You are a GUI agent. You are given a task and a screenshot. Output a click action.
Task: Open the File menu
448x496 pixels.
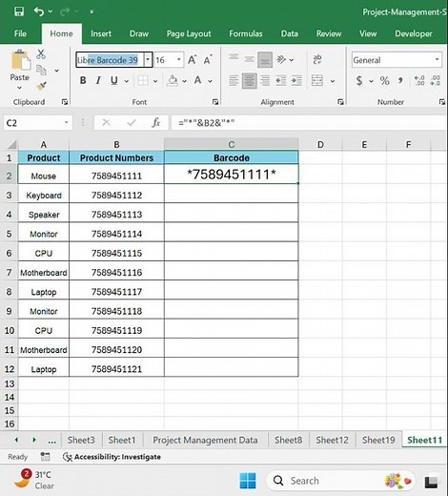tap(20, 33)
